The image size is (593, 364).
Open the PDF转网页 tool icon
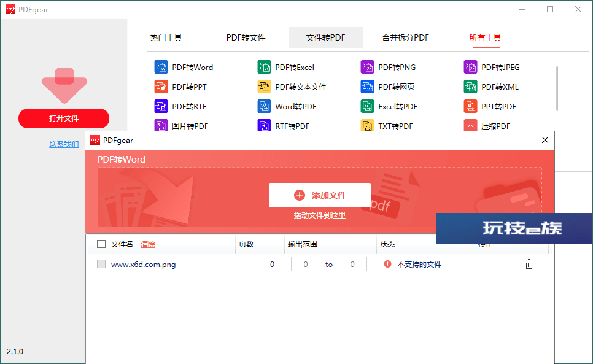[367, 87]
